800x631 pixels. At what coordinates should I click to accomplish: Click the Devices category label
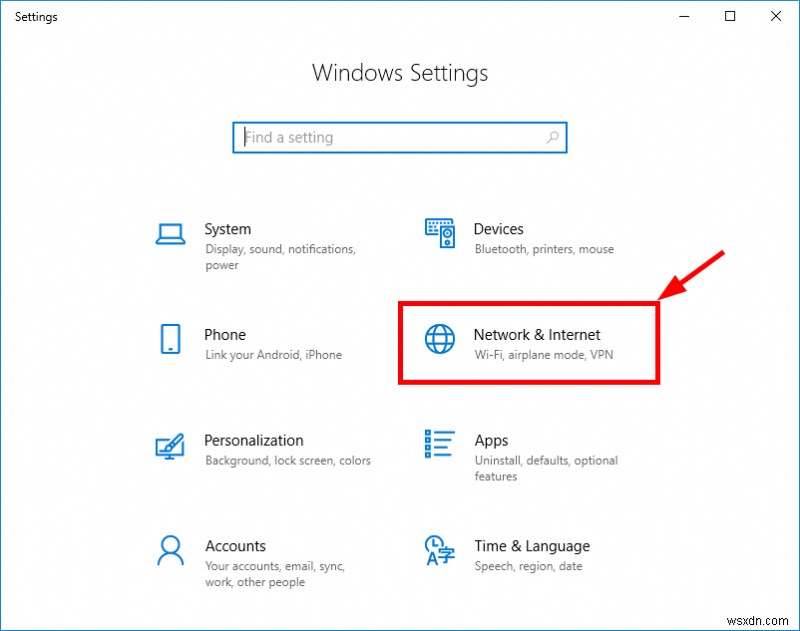[x=499, y=229]
